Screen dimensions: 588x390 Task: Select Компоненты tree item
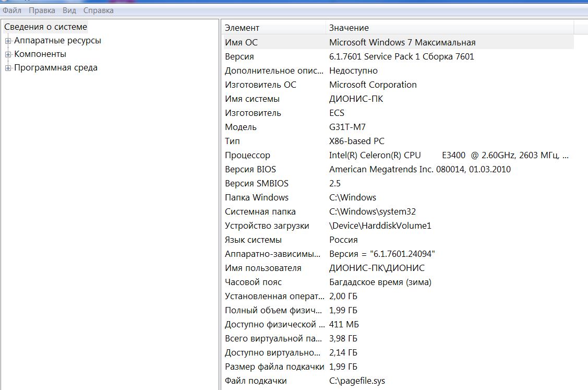(x=40, y=54)
